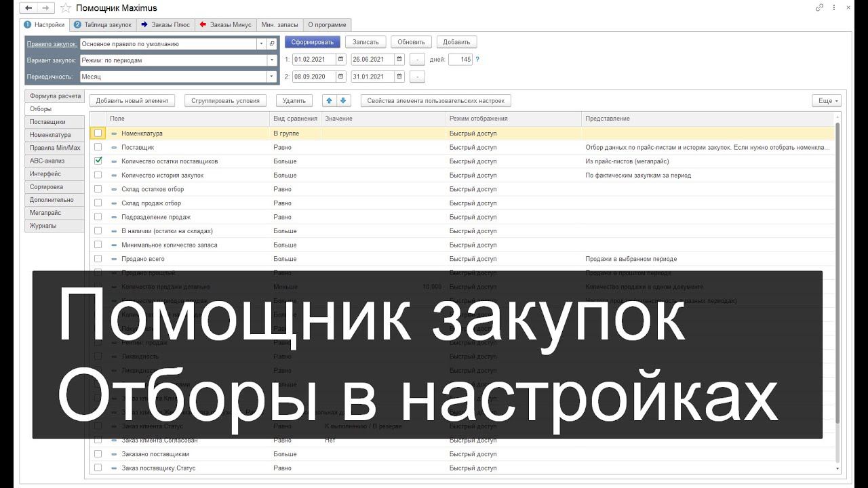Click the Поле column header
868x488 pixels.
(x=189, y=119)
